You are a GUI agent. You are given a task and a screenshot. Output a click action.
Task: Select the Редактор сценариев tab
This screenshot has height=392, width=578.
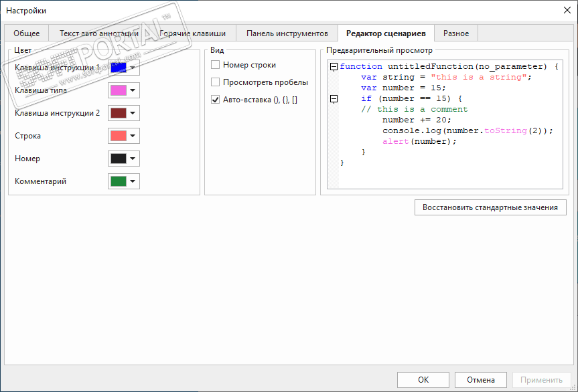(x=386, y=33)
